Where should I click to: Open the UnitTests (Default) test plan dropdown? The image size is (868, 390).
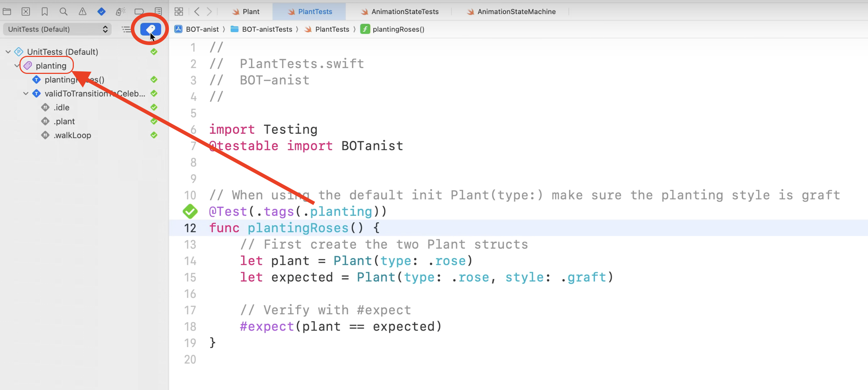pos(58,29)
